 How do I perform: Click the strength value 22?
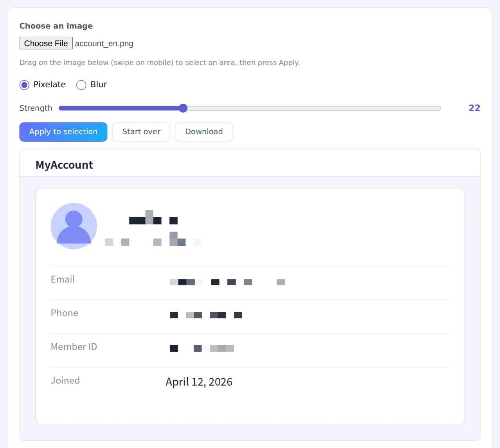474,108
